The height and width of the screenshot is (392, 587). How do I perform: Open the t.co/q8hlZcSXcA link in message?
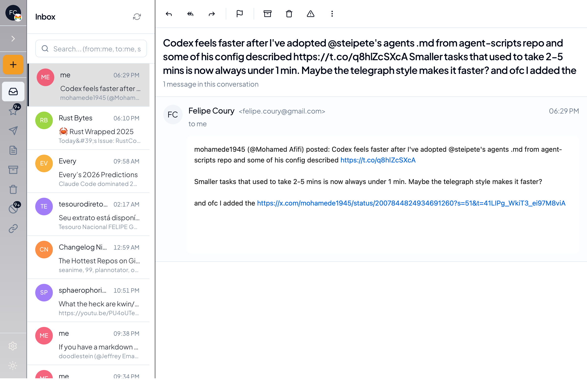378,160
